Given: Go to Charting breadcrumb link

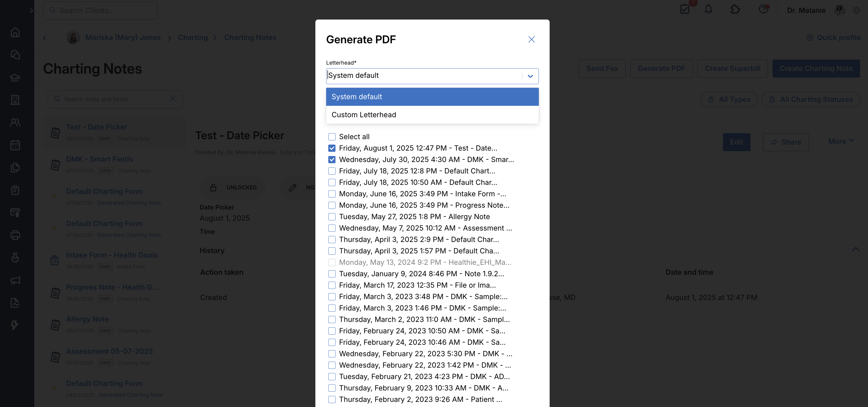Looking at the screenshot, I should click(x=193, y=38).
